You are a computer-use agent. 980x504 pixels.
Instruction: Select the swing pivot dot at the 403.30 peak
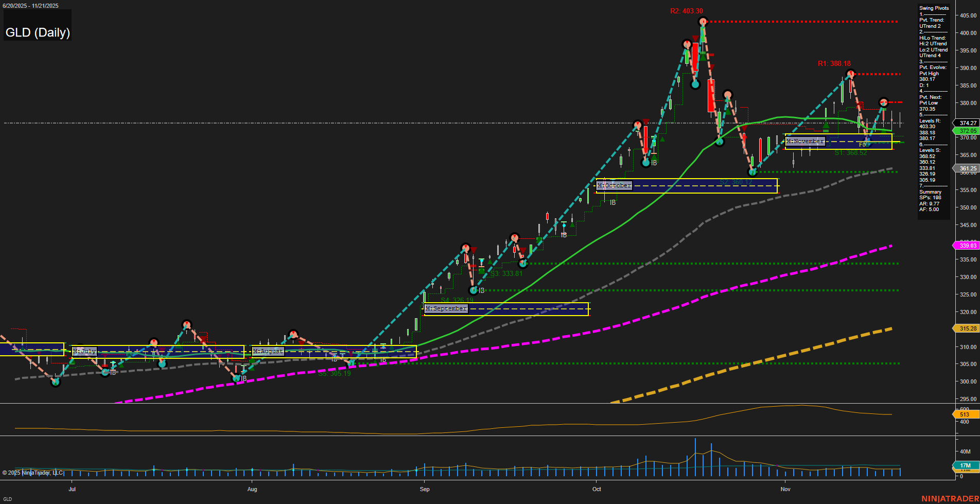coord(703,22)
